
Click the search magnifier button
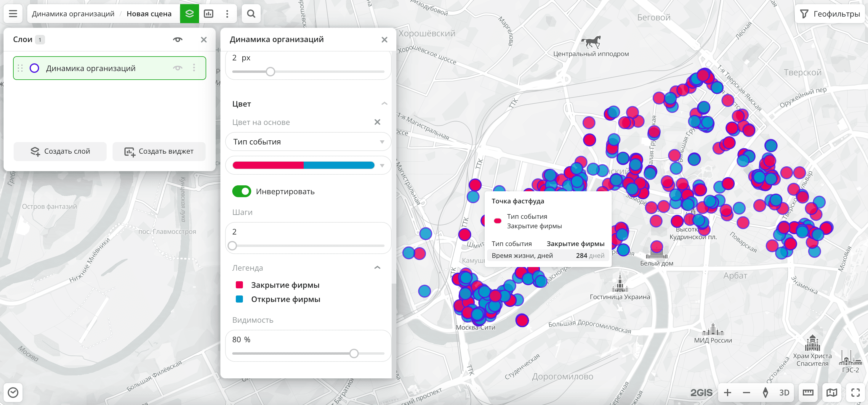pos(251,14)
